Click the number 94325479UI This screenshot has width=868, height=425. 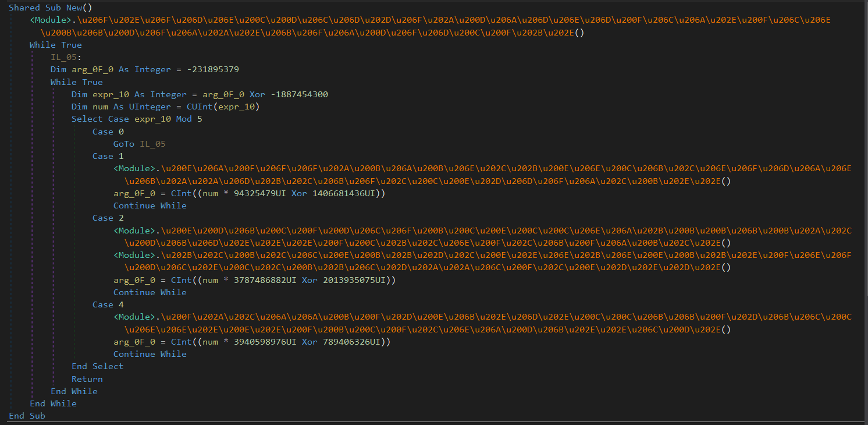[x=260, y=193]
